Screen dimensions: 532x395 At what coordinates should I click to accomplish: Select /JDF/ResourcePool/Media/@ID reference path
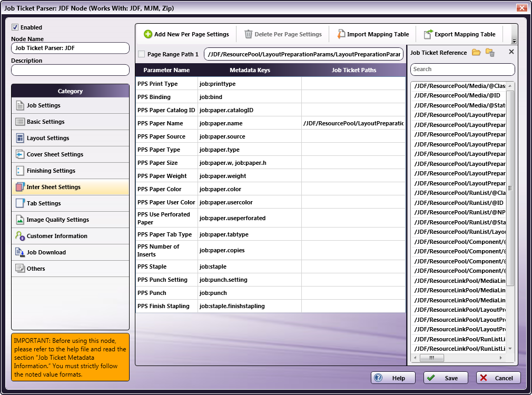click(x=457, y=96)
